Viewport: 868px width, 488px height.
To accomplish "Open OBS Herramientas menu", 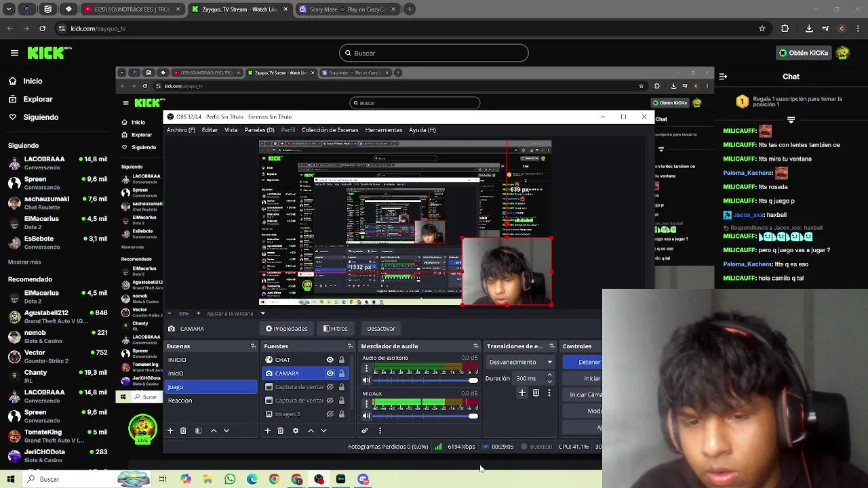I will point(384,130).
